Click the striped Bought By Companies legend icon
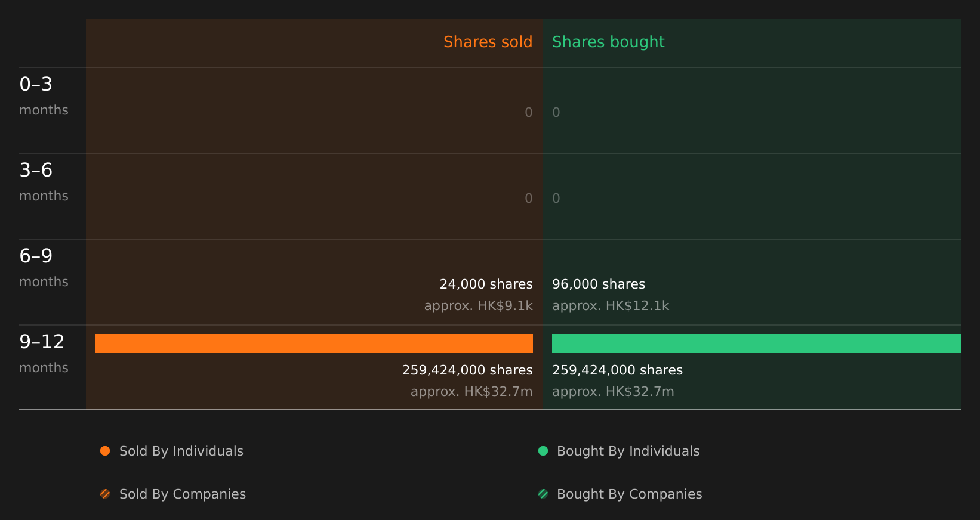Image resolution: width=980 pixels, height=520 pixels. pyautogui.click(x=543, y=494)
